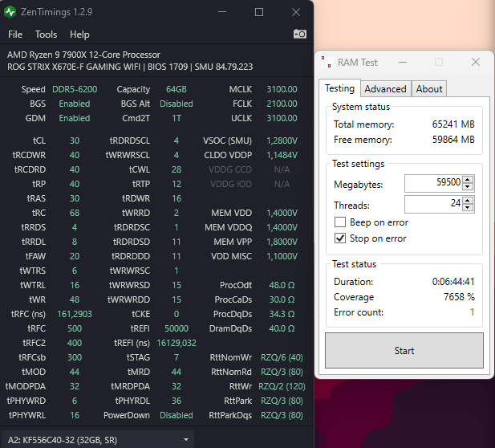This screenshot has width=495, height=448.
Task: Click the ProcOdt value 48.0 Ω
Action: pyautogui.click(x=282, y=285)
